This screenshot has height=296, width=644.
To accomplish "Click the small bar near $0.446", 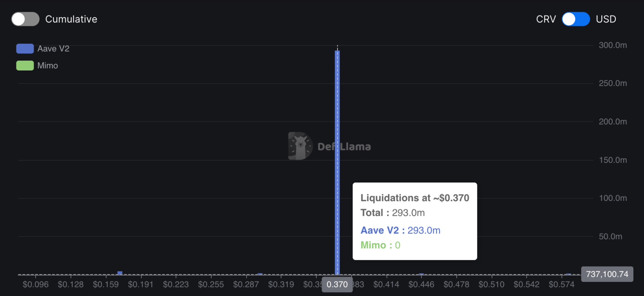I will point(421,274).
